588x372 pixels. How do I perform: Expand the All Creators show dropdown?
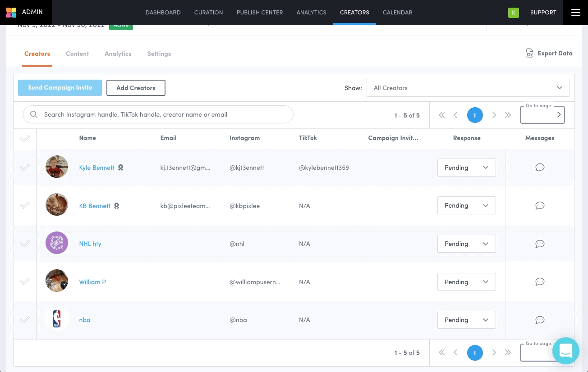(468, 88)
